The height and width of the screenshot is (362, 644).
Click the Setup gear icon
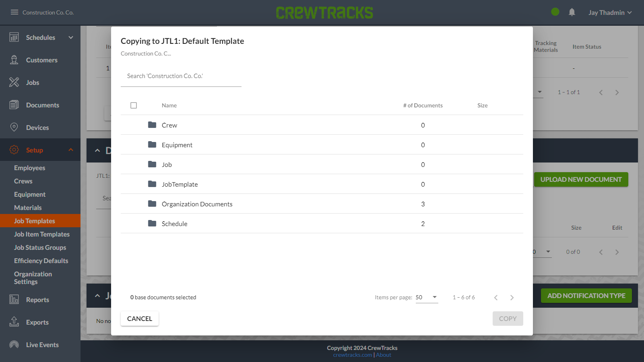click(x=14, y=150)
